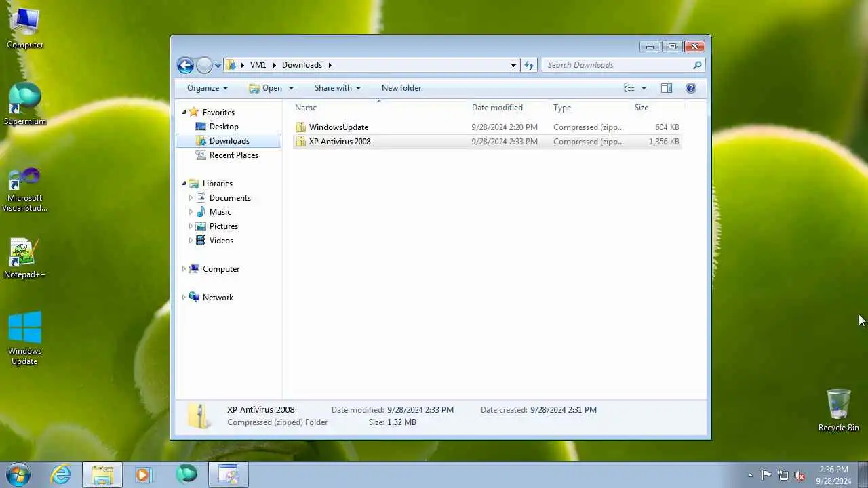Open the taskbar clock and date
This screenshot has width=868, height=488.
pos(833,475)
